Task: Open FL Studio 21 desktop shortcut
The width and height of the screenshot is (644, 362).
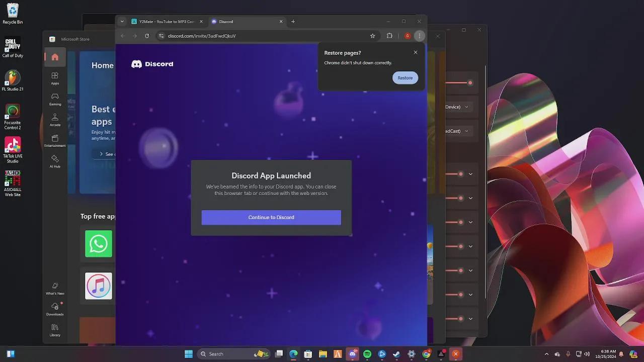Action: pos(13,80)
